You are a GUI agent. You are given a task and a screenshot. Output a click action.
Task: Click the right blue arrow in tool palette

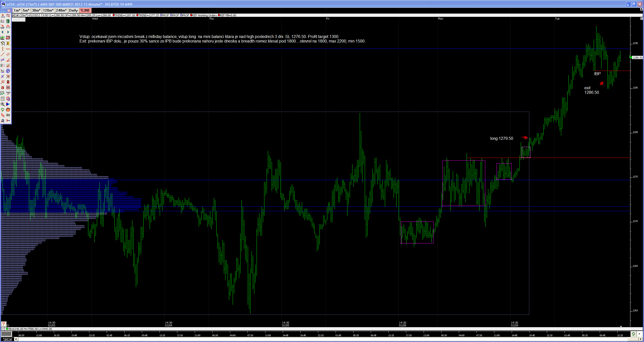coord(8,32)
